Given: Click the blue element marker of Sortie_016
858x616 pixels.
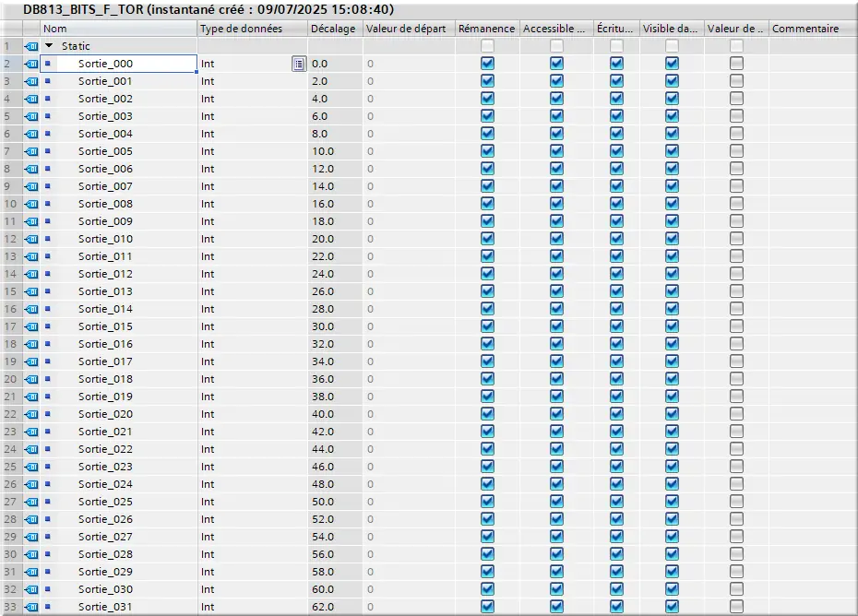Looking at the screenshot, I should tap(48, 344).
